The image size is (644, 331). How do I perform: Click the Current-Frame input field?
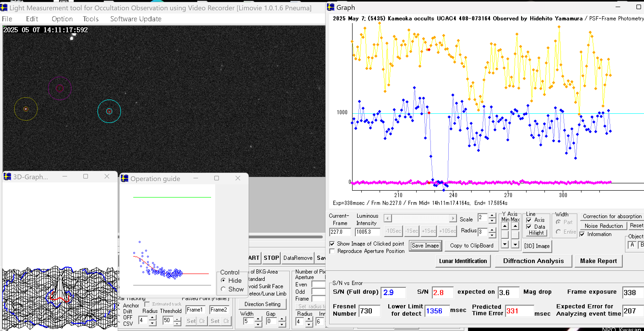[340, 232]
